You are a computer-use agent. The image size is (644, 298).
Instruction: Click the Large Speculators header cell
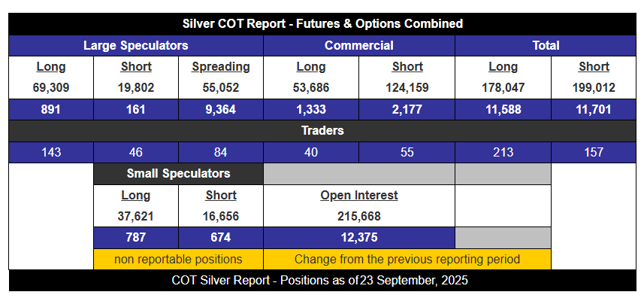[x=135, y=46]
